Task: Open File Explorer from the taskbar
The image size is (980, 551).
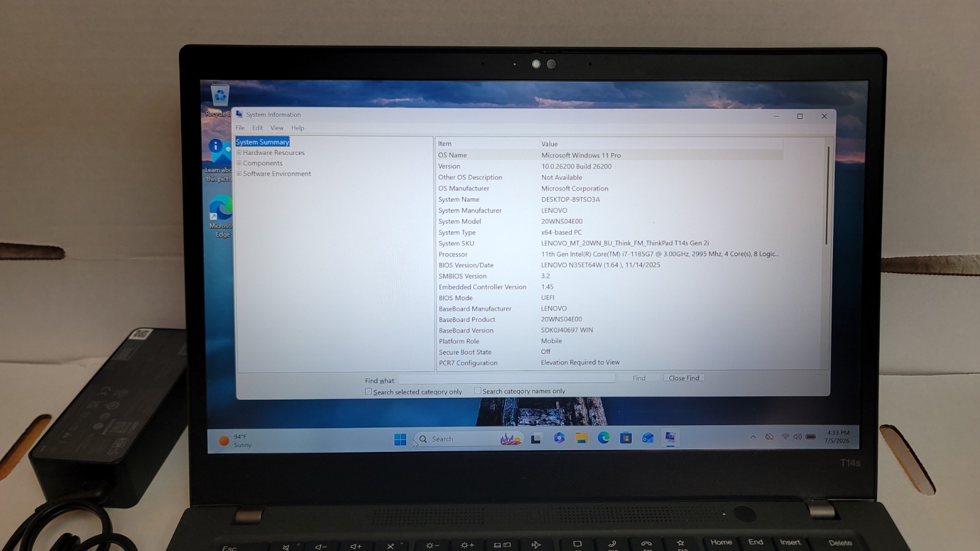Action: 581,438
